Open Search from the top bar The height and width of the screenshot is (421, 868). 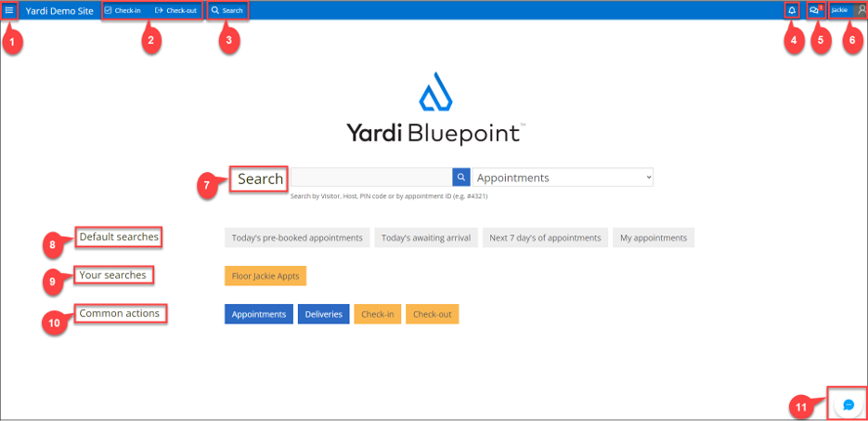click(x=227, y=10)
